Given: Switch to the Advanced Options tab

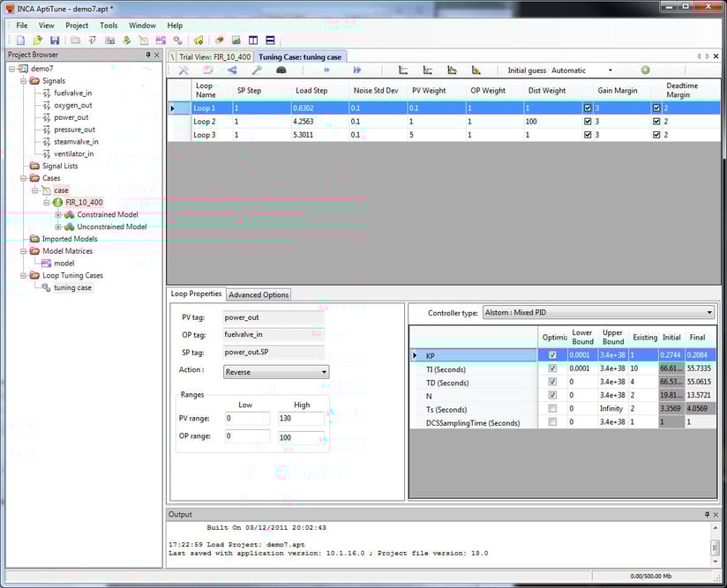Looking at the screenshot, I should [x=259, y=294].
